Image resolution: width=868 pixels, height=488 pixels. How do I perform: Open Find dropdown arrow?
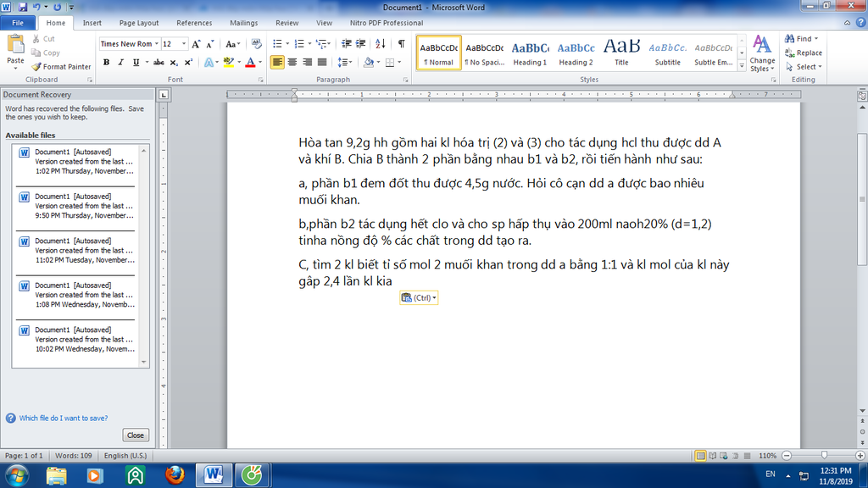816,39
